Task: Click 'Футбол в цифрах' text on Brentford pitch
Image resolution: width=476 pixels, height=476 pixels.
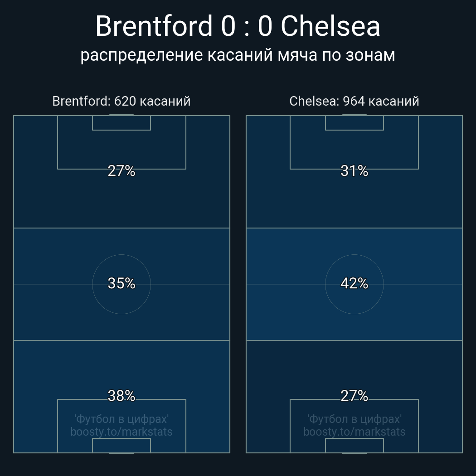Action: coord(121,419)
